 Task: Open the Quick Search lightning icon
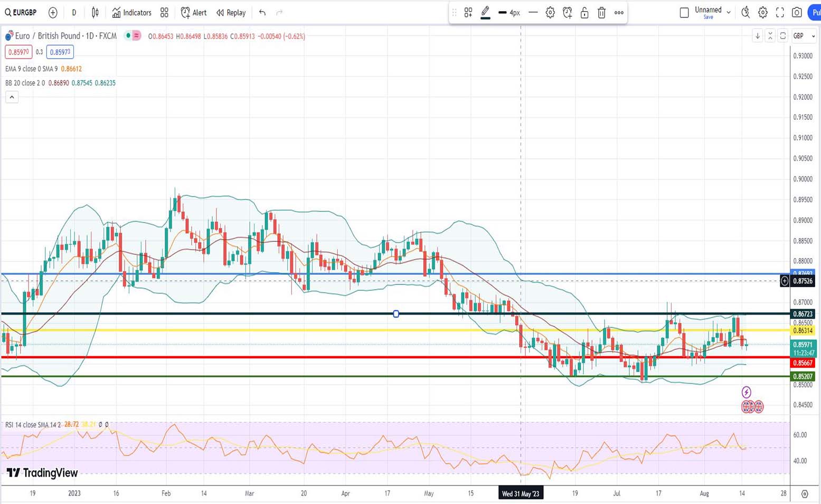[745, 13]
